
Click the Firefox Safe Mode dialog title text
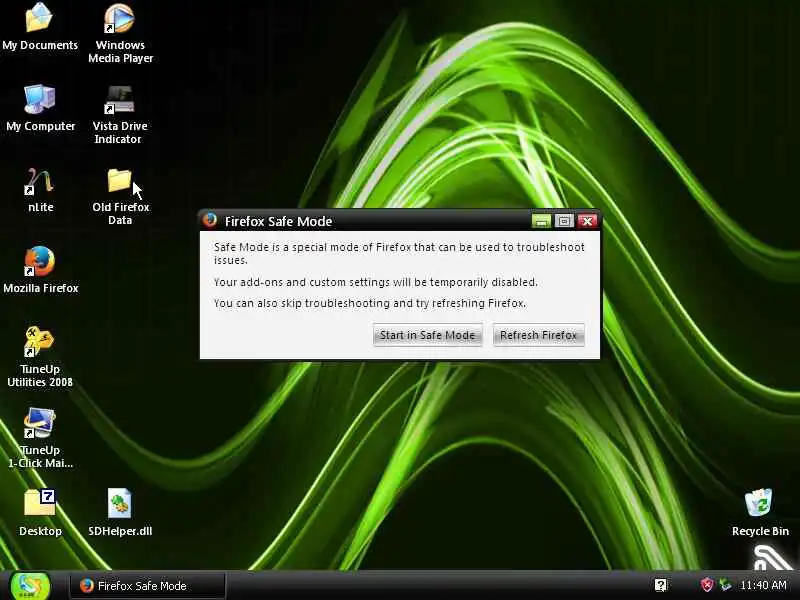(x=279, y=221)
